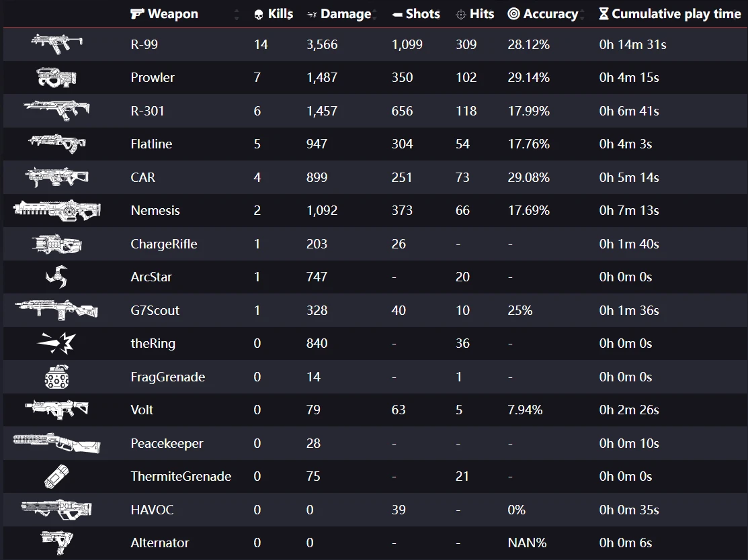Toggle sort arrows beside Weapon header
The height and width of the screenshot is (560, 748).
237,14
